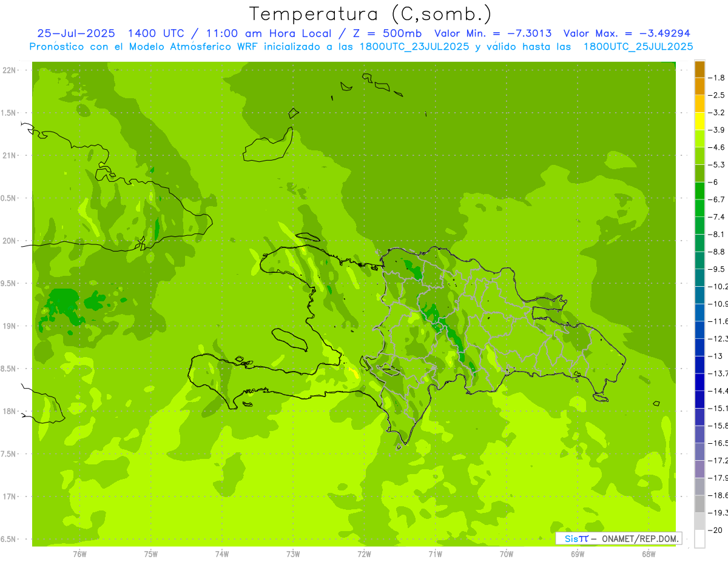Click the title "Temperatura (C,somb.)"
The height and width of the screenshot is (562, 728).
coord(370,14)
